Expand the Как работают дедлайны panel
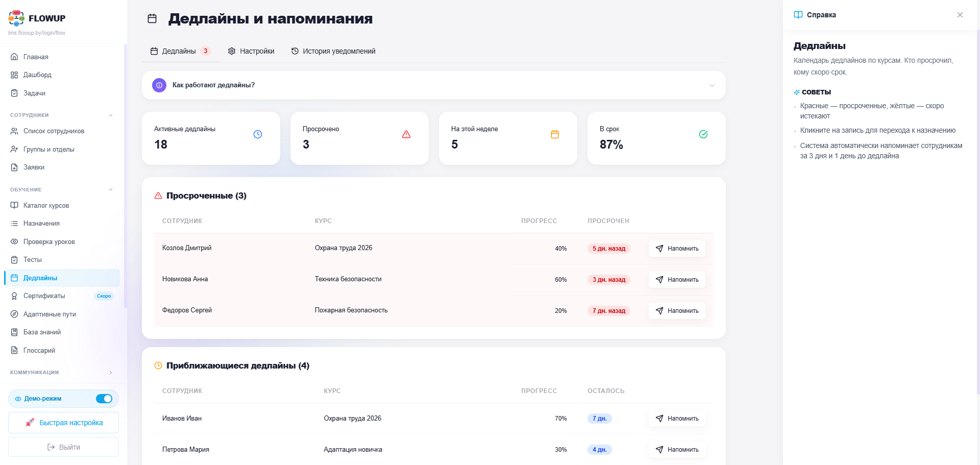 click(434, 85)
